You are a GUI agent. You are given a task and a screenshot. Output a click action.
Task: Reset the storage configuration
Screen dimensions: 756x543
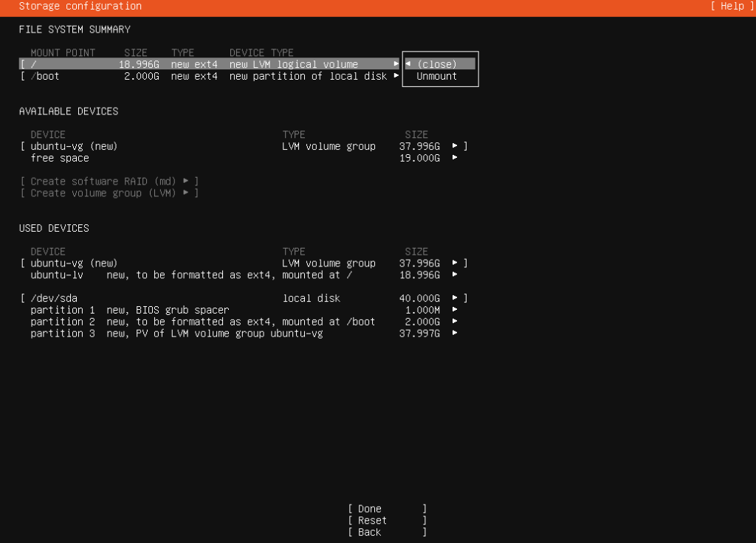tap(371, 520)
